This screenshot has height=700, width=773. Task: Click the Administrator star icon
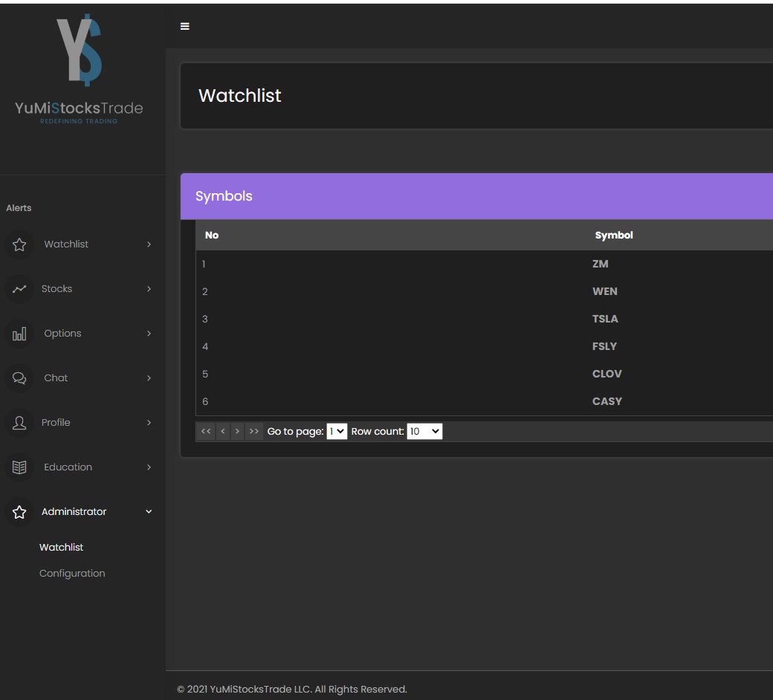point(19,512)
